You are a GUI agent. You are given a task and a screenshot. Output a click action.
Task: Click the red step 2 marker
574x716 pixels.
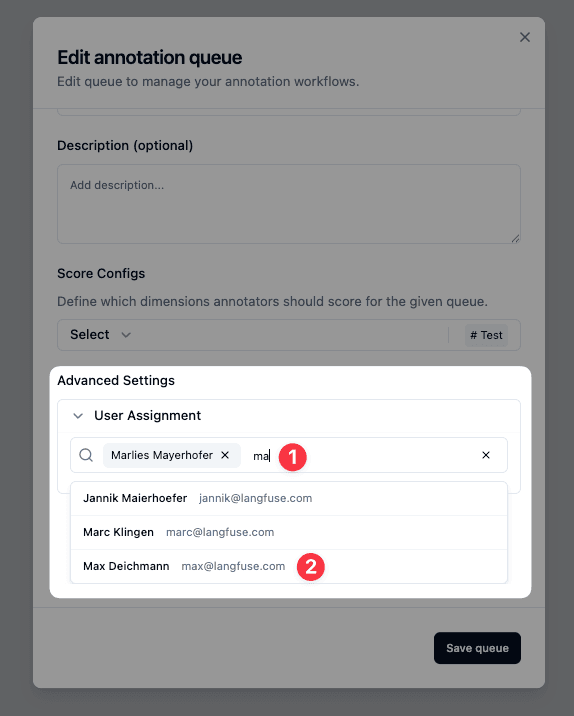(x=311, y=567)
